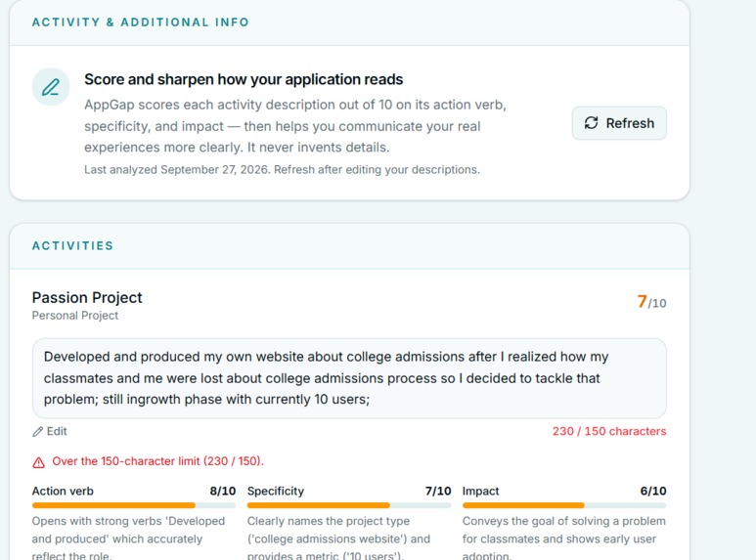Click the Opens with strong verbs explanation

click(129, 538)
